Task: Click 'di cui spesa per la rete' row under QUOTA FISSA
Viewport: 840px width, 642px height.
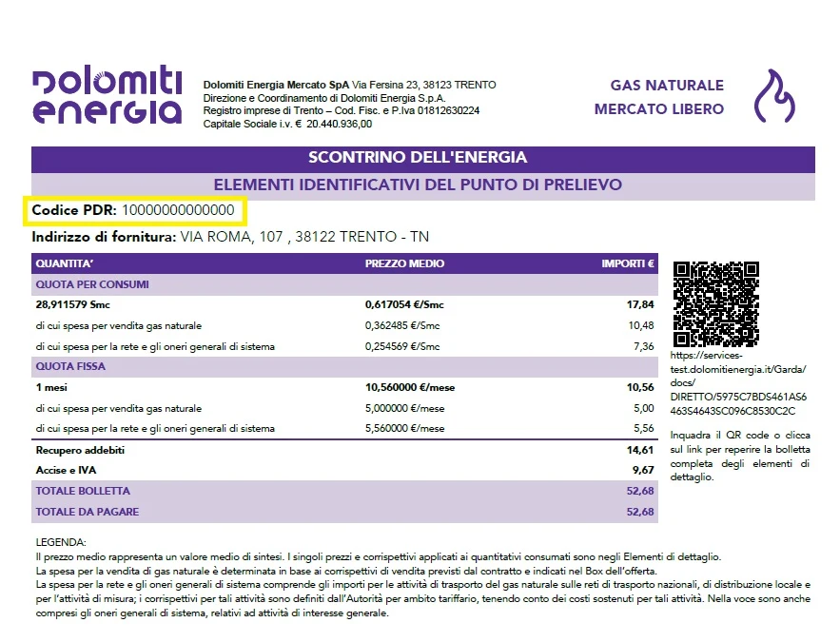Action: click(x=155, y=428)
